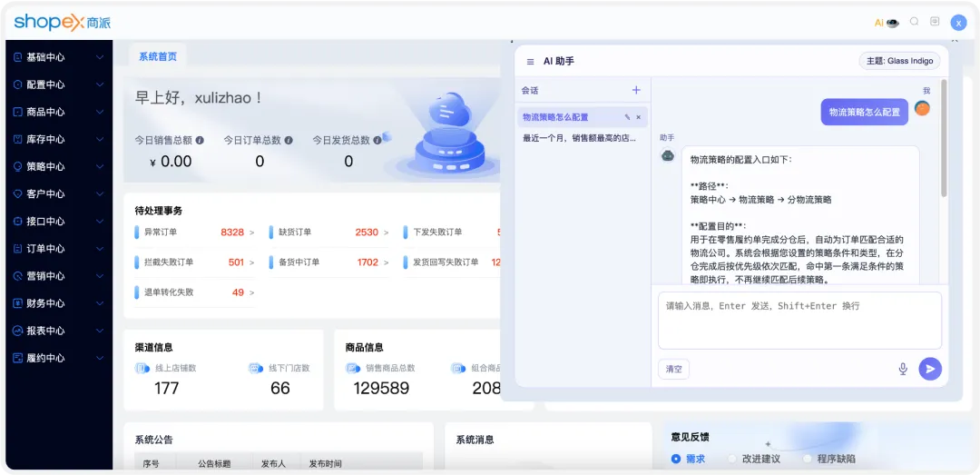Switch language with the 中 icon
Screen dimensions: 980x475
coord(935,21)
